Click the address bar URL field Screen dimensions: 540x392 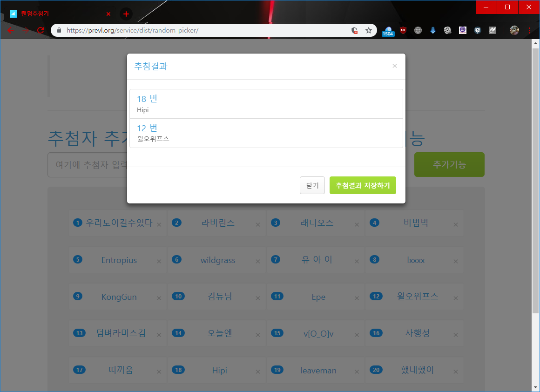(205, 30)
